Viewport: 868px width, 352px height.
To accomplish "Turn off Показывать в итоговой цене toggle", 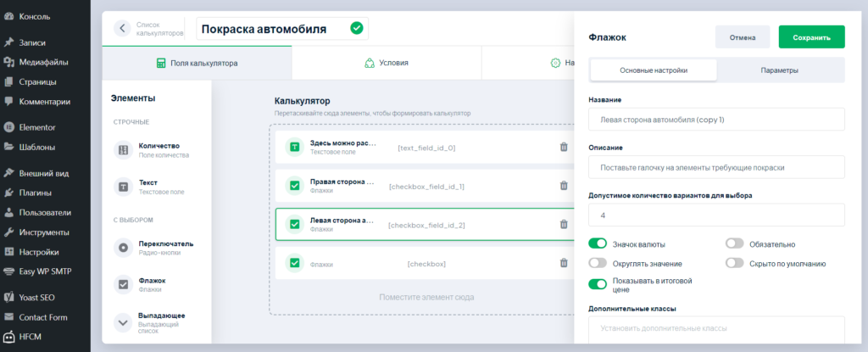I will (x=598, y=284).
